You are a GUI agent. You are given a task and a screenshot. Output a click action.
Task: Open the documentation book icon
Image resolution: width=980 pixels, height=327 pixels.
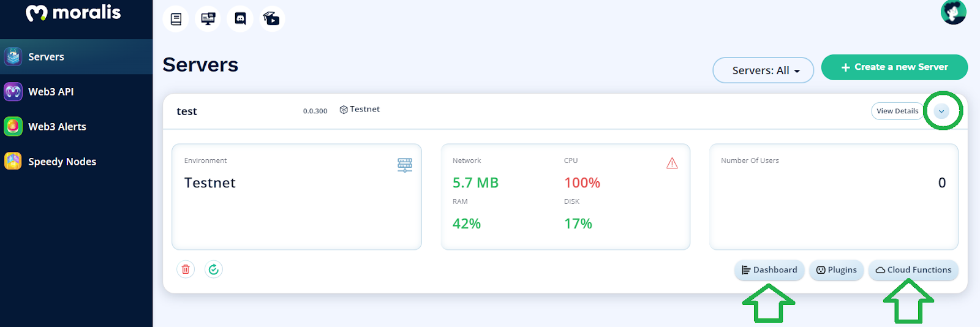pos(176,19)
